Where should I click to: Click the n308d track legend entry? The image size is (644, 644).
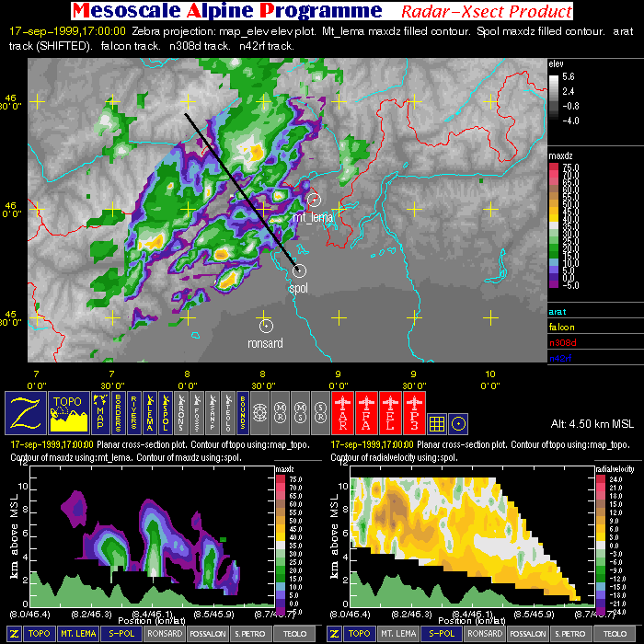click(x=563, y=342)
